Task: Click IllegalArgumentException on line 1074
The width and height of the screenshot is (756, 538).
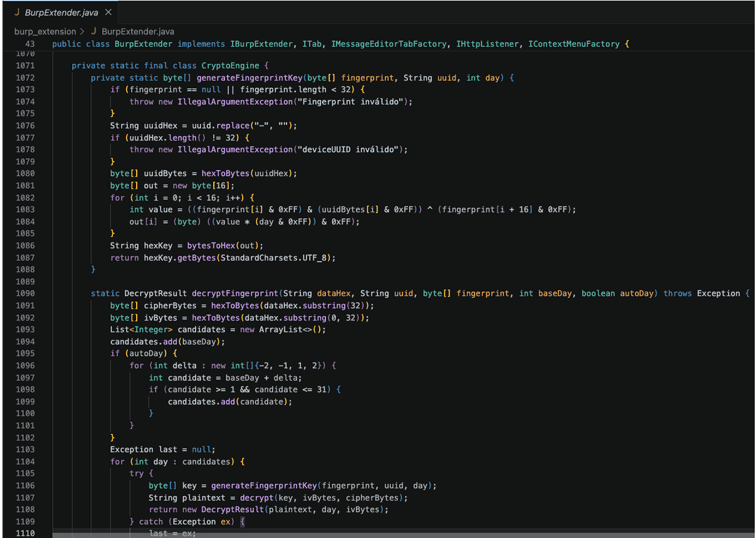Action: tap(235, 102)
